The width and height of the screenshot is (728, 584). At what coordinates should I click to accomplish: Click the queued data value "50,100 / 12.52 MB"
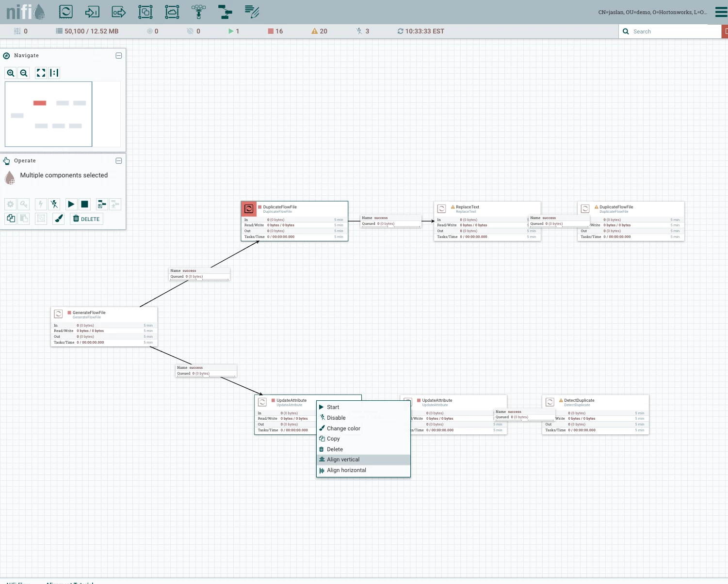pos(92,31)
